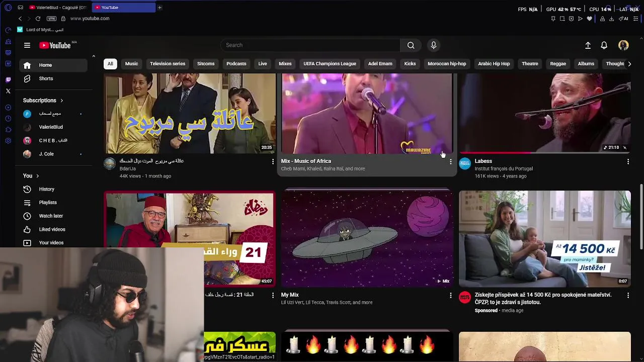
Task: Open browser downloads icon
Action: point(611,19)
